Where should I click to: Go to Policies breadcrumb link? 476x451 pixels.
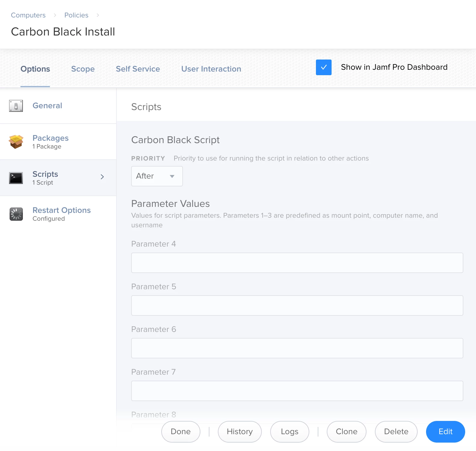76,15
